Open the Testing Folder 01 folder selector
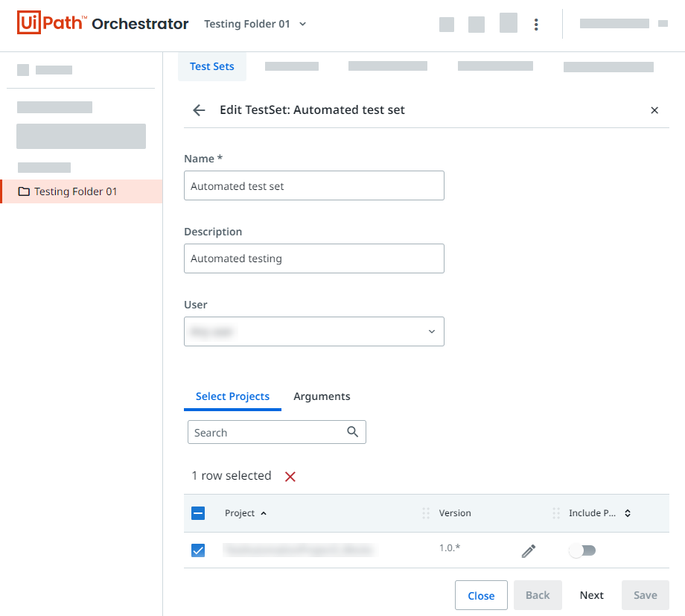The image size is (685, 616). click(255, 23)
